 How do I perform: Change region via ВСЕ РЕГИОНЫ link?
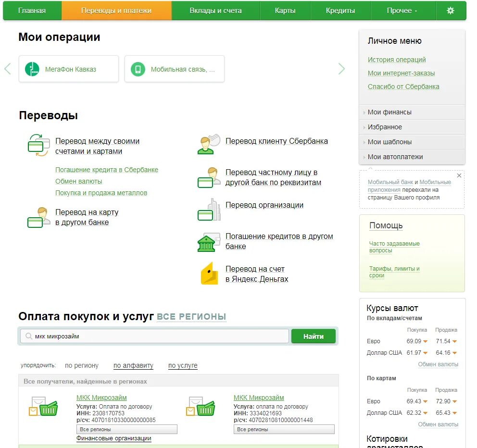click(x=191, y=317)
